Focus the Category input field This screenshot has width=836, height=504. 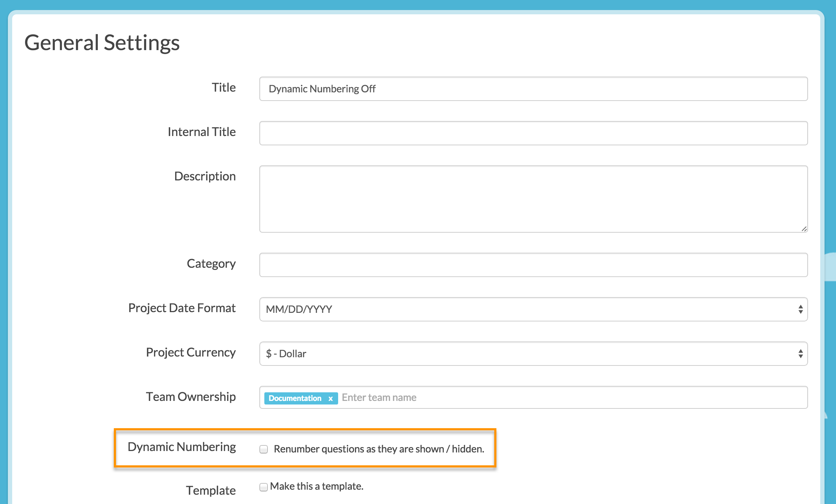point(533,265)
